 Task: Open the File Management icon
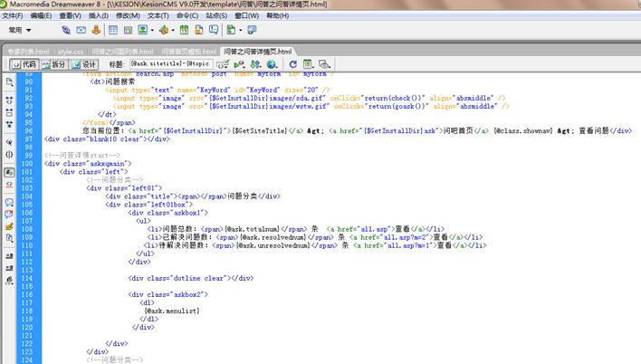point(255,64)
